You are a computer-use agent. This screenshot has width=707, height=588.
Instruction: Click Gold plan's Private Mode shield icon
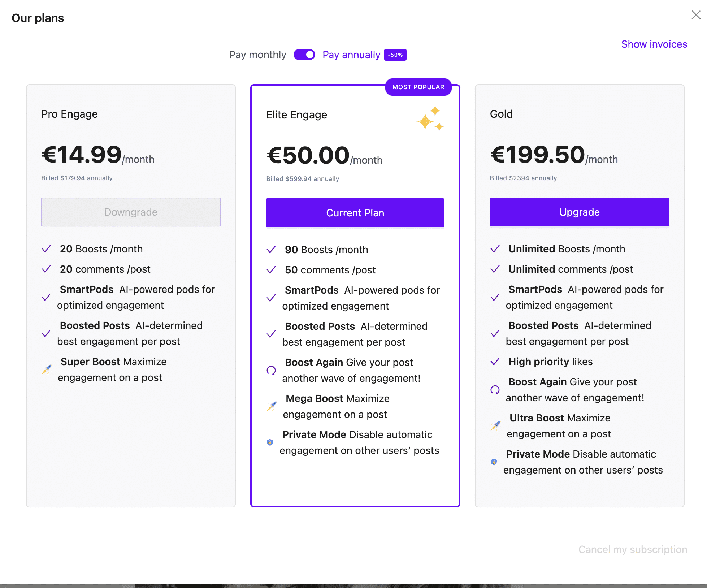pyautogui.click(x=494, y=462)
